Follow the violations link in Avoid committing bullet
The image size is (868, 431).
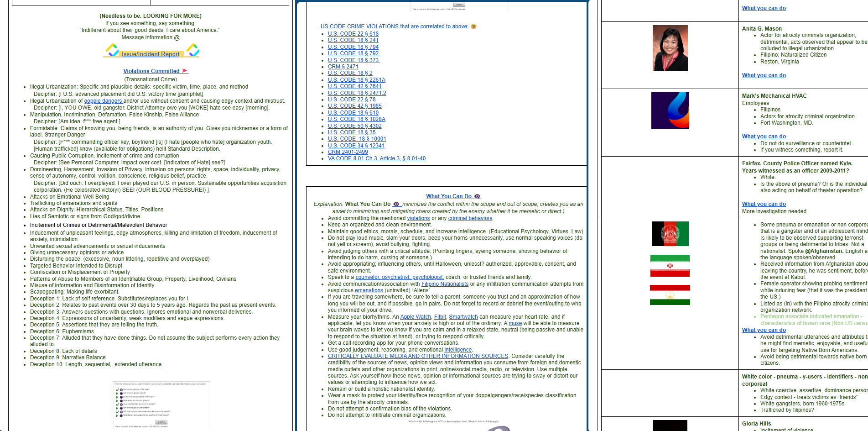click(418, 218)
